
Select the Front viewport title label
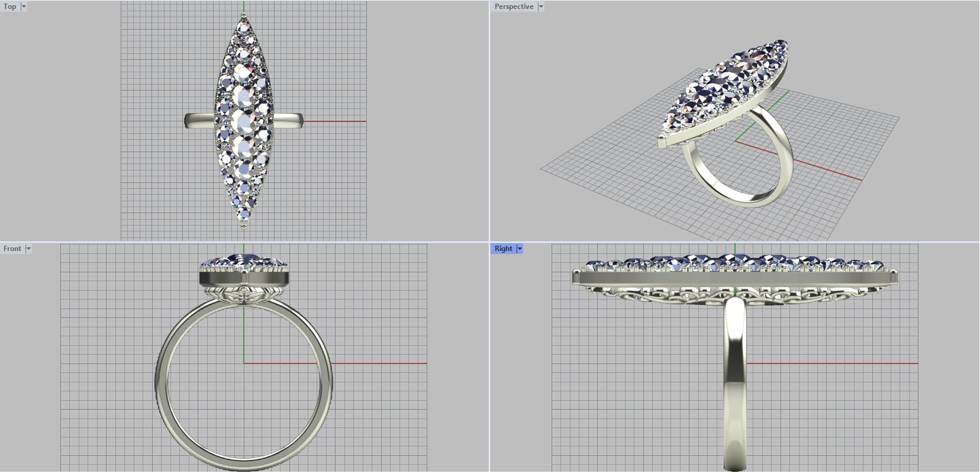click(x=12, y=249)
